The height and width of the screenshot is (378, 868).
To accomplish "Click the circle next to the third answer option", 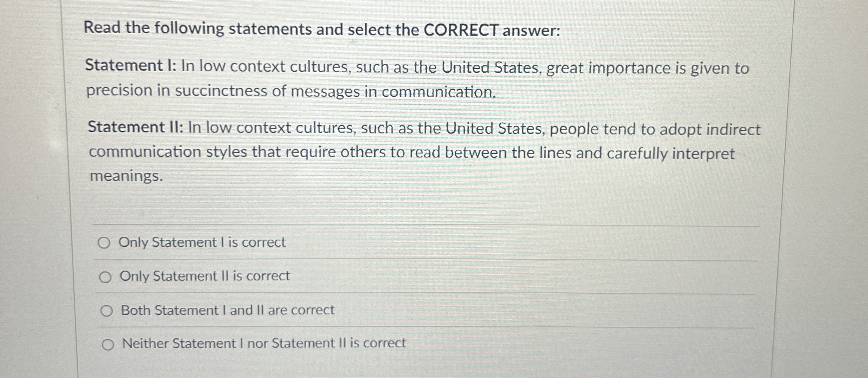I will [x=108, y=311].
